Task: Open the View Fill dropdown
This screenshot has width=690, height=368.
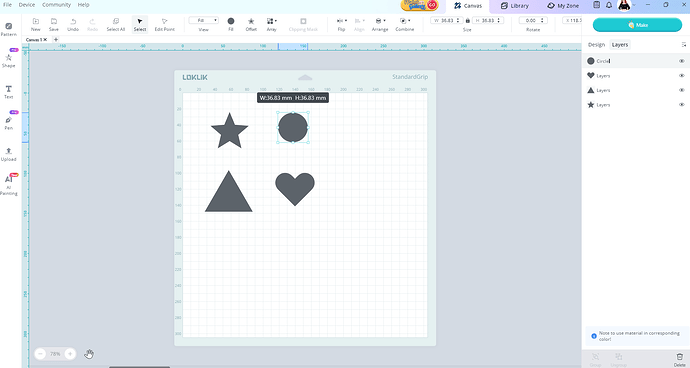Action: tap(203, 20)
